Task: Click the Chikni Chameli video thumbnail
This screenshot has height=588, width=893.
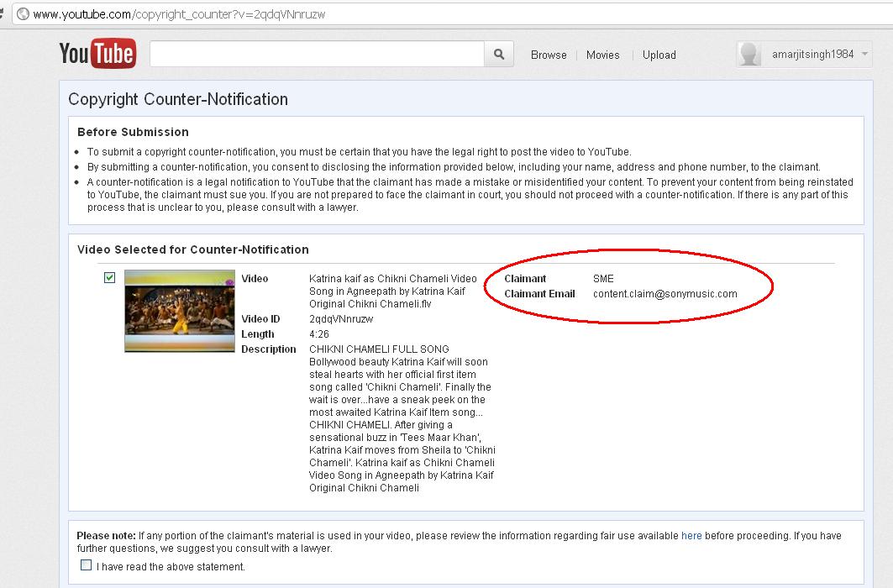Action: pos(180,311)
